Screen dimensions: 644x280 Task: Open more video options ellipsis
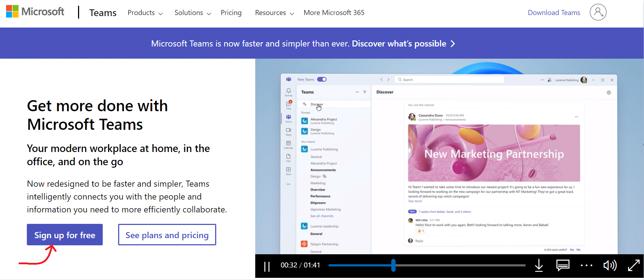[x=586, y=265]
